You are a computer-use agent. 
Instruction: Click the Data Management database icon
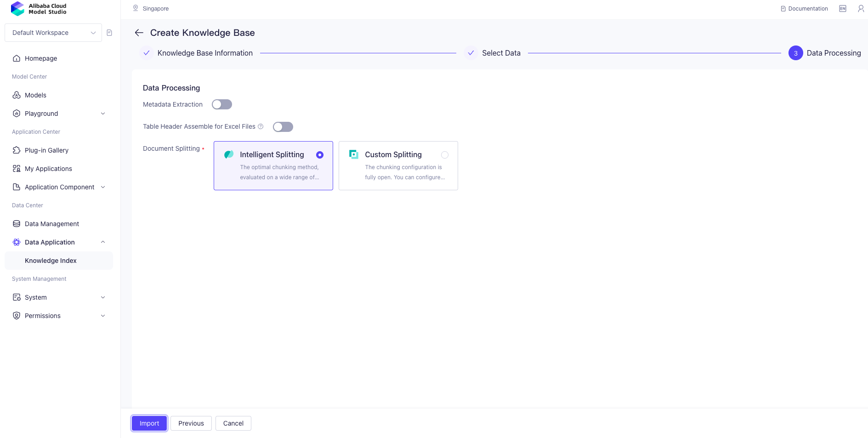17,224
